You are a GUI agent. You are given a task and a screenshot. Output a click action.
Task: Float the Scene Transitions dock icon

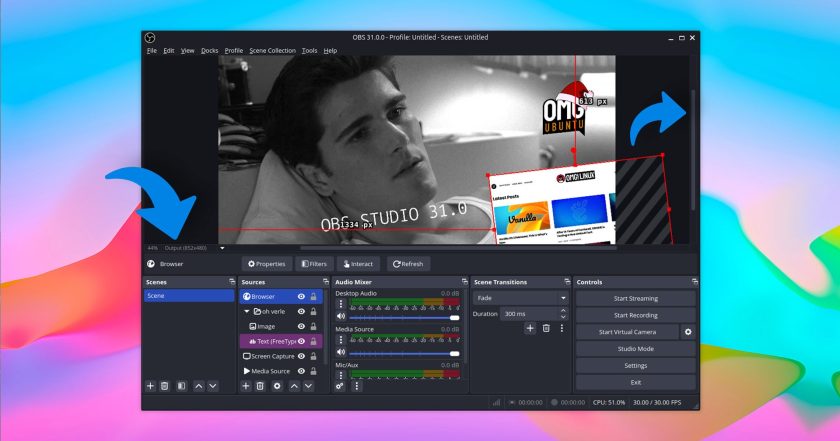(567, 282)
